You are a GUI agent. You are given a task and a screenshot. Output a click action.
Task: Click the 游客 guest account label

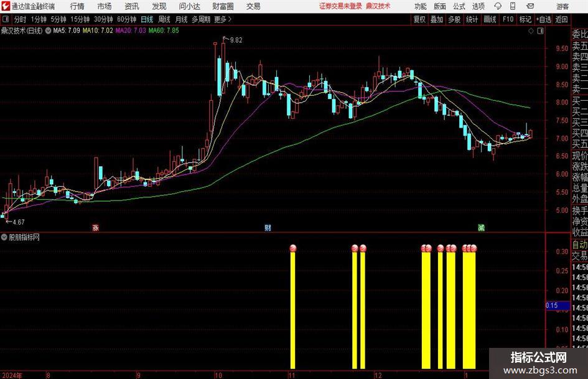coord(562,6)
